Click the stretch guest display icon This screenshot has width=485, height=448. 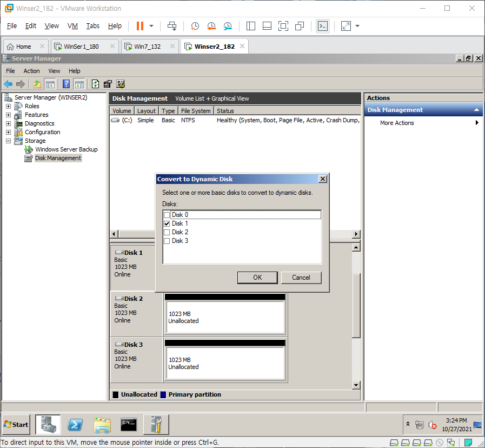click(346, 26)
